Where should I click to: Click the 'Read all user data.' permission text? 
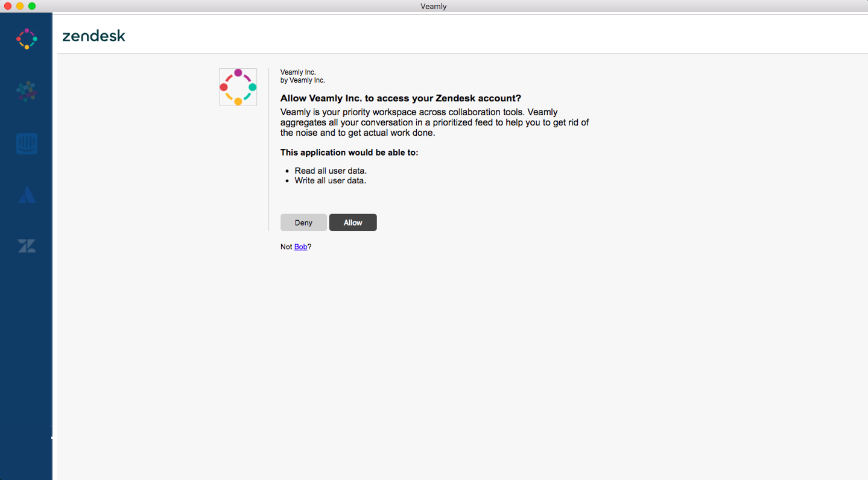coord(331,171)
